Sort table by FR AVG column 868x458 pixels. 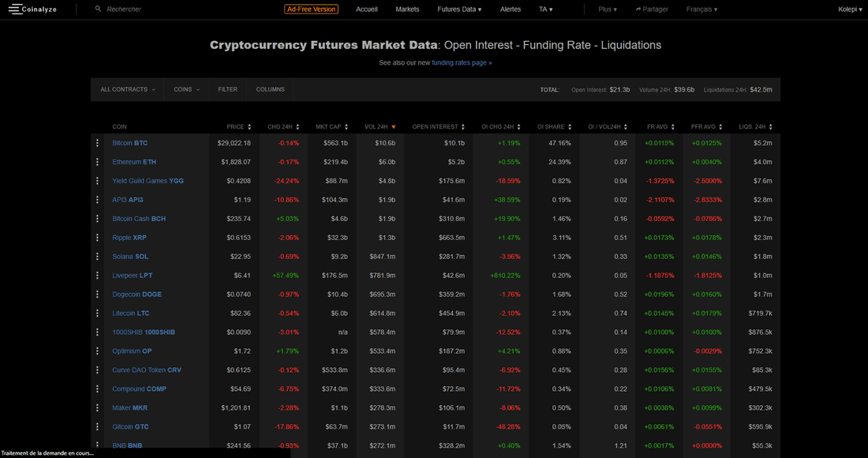tap(661, 127)
